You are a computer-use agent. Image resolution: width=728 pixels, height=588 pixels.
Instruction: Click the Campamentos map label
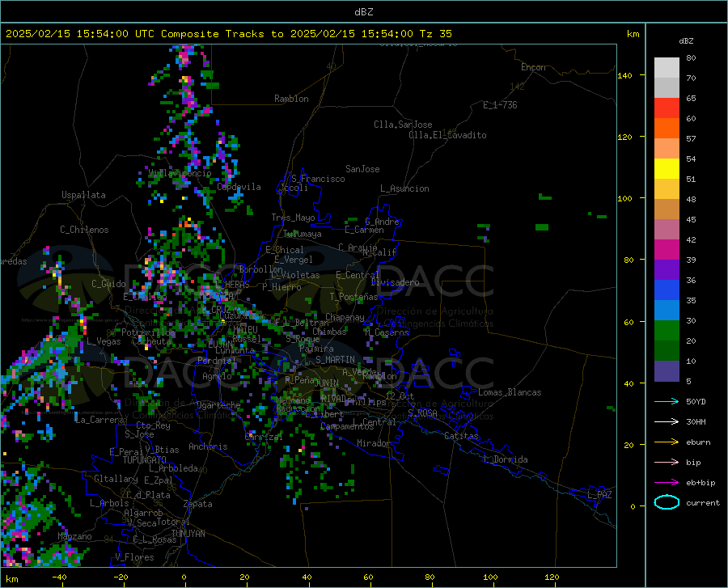click(x=347, y=426)
